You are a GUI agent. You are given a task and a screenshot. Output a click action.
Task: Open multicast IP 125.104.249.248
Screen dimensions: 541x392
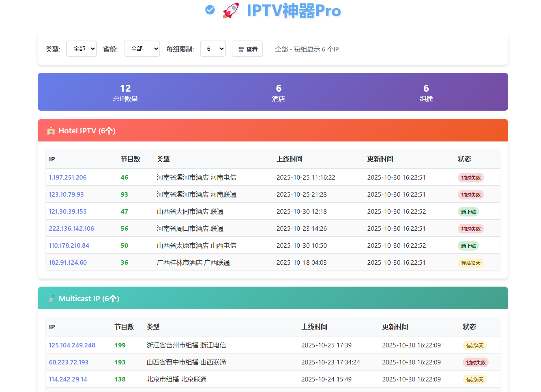72,345
